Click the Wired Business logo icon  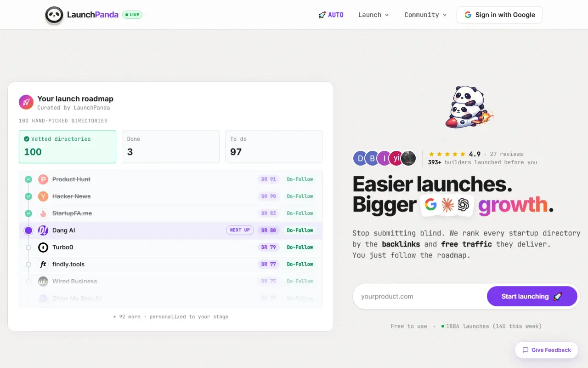tap(43, 282)
